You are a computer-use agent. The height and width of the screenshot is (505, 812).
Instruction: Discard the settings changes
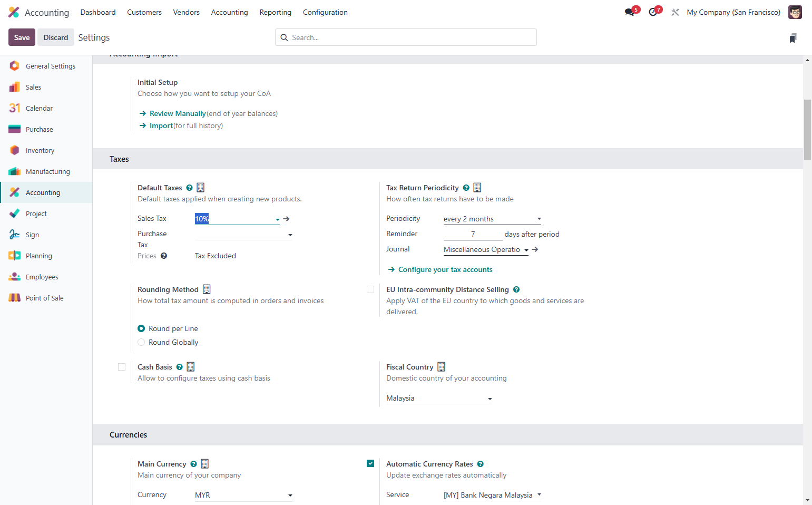[x=56, y=37]
